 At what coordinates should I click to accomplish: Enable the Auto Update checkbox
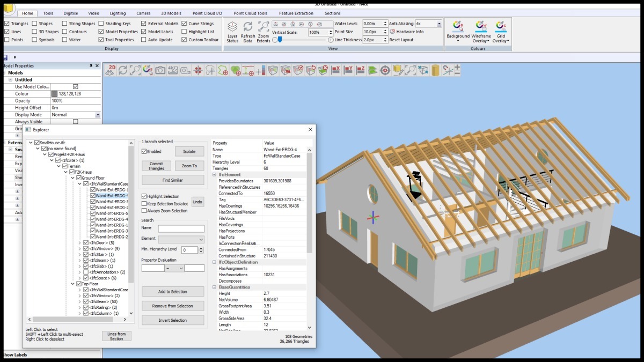coord(144,40)
